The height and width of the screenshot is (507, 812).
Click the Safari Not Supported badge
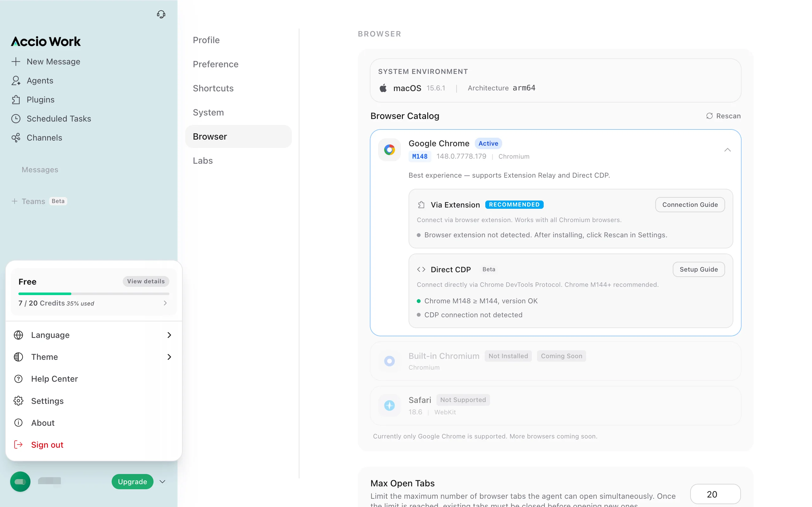(x=463, y=400)
